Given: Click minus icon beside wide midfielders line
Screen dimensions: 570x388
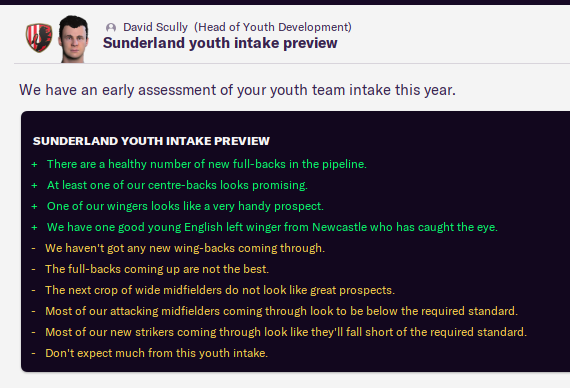Looking at the screenshot, I should pyautogui.click(x=33, y=291).
